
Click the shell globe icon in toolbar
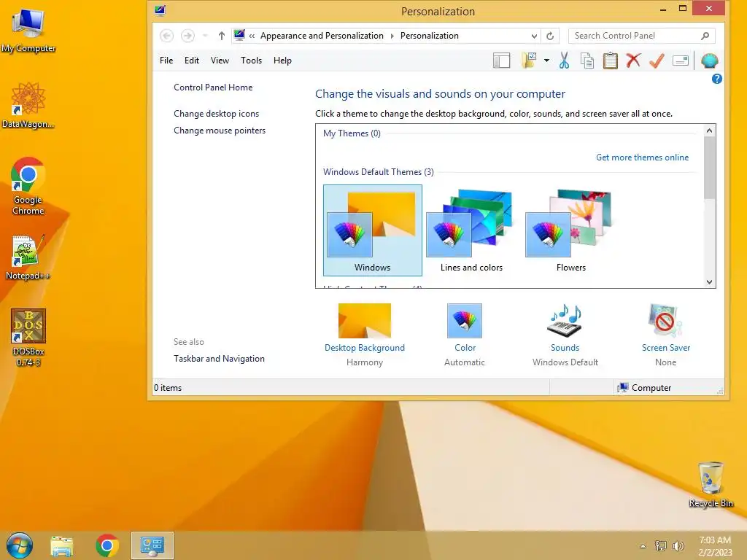coord(710,61)
